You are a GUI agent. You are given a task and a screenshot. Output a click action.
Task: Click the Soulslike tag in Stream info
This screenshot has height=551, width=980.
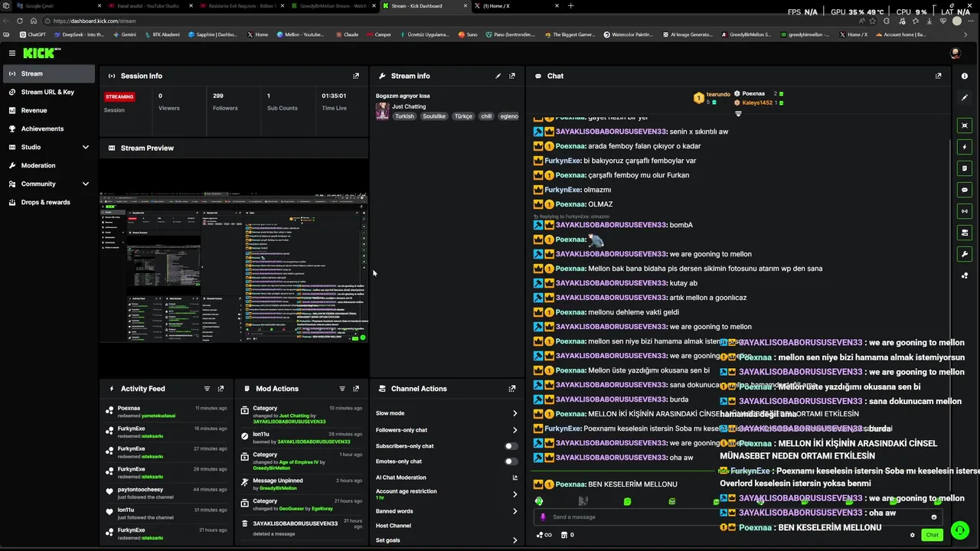click(x=434, y=116)
